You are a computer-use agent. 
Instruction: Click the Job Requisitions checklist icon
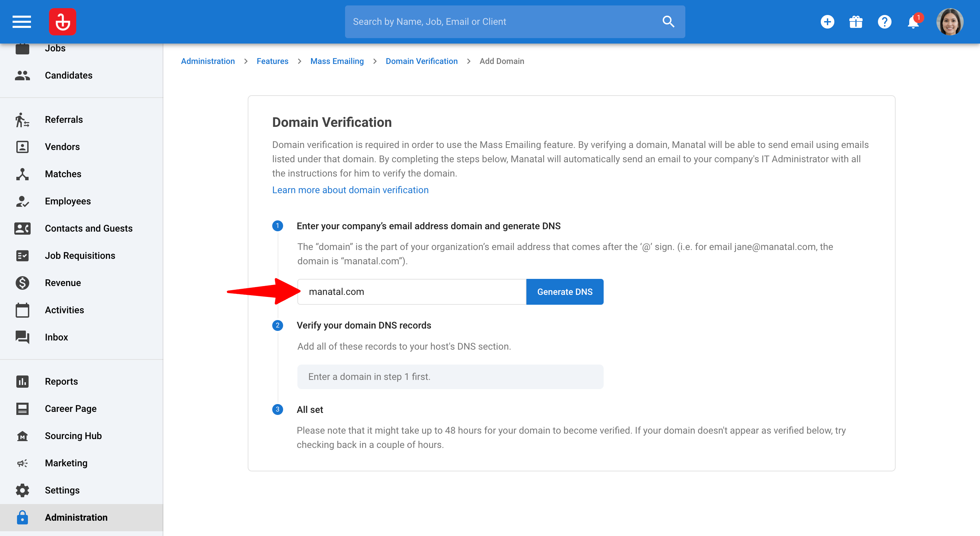pos(22,255)
